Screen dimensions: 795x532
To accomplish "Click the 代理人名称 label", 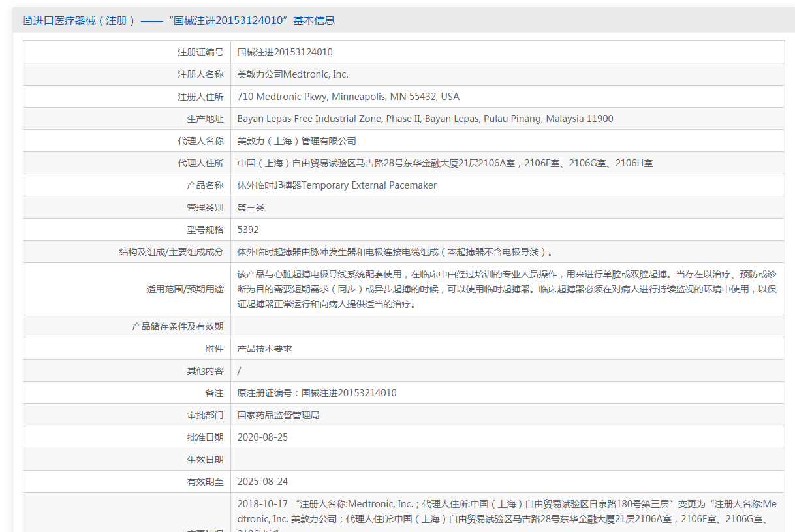I will 201,141.
